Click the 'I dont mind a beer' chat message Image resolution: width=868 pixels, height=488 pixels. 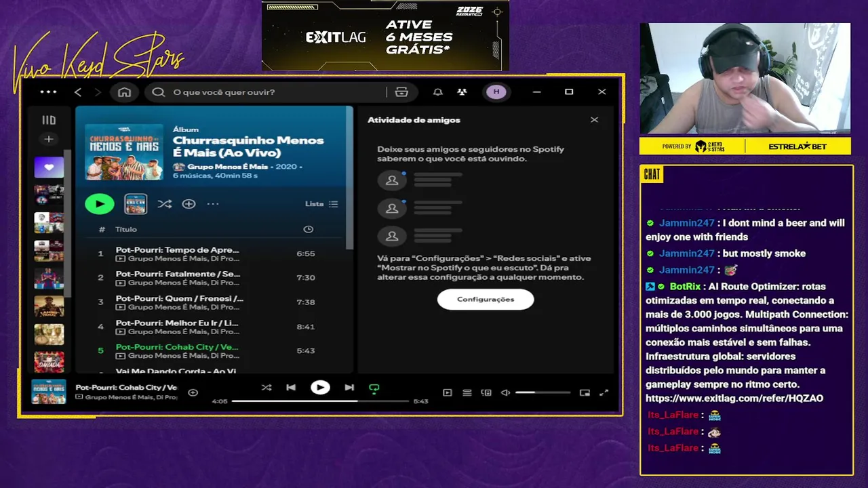tap(746, 230)
